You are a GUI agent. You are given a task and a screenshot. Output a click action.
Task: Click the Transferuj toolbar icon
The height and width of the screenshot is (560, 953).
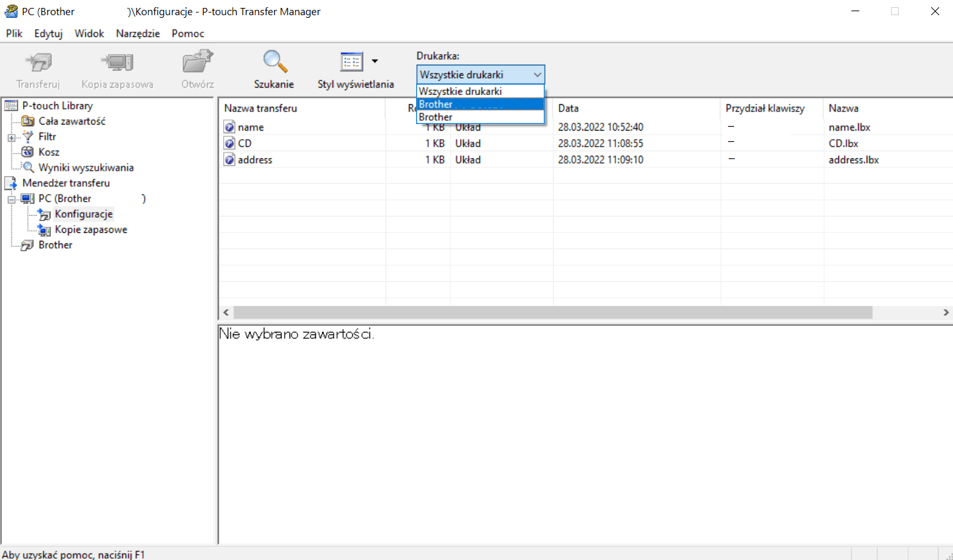[x=38, y=63]
